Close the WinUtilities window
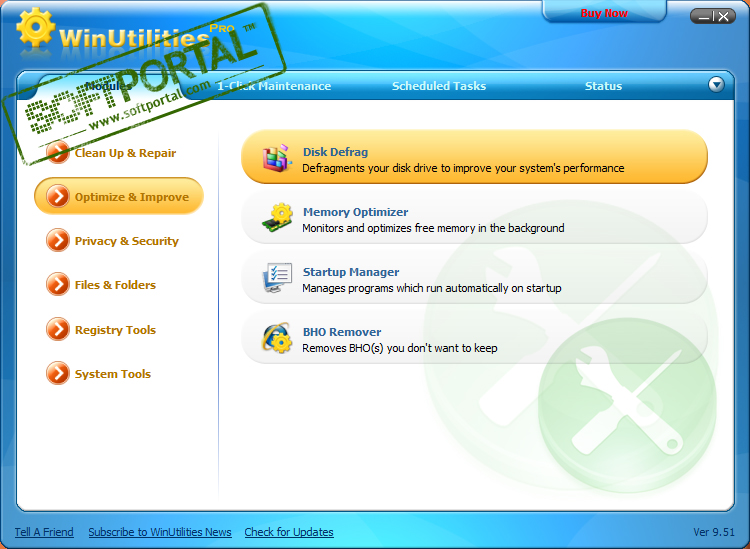Screen dimensions: 750x549 [724, 17]
